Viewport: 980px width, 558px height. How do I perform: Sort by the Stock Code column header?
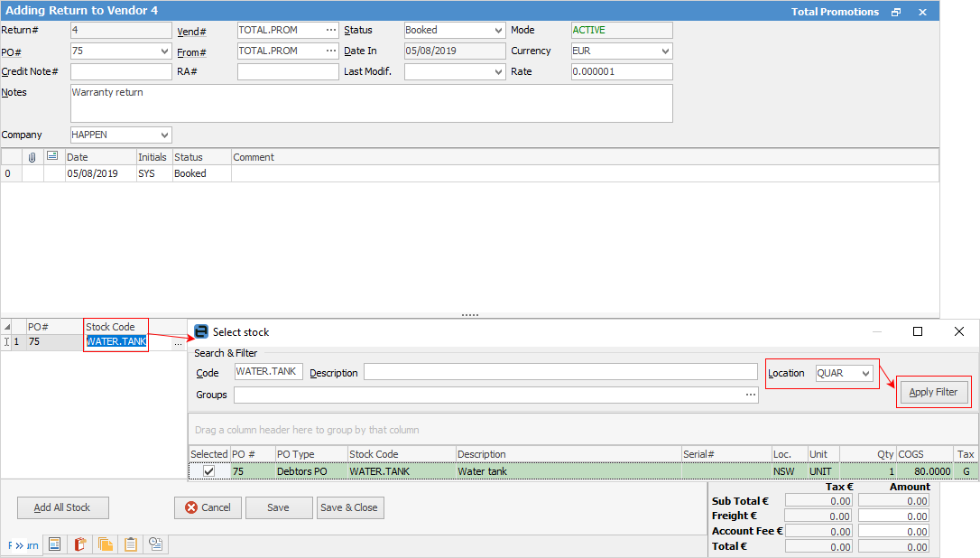tap(110, 326)
